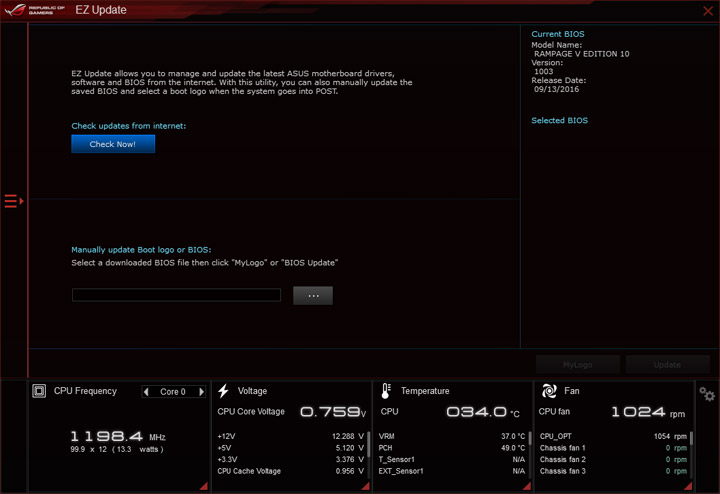Click the 'Selected BIOS' heading
The image size is (720, 494).
(559, 120)
